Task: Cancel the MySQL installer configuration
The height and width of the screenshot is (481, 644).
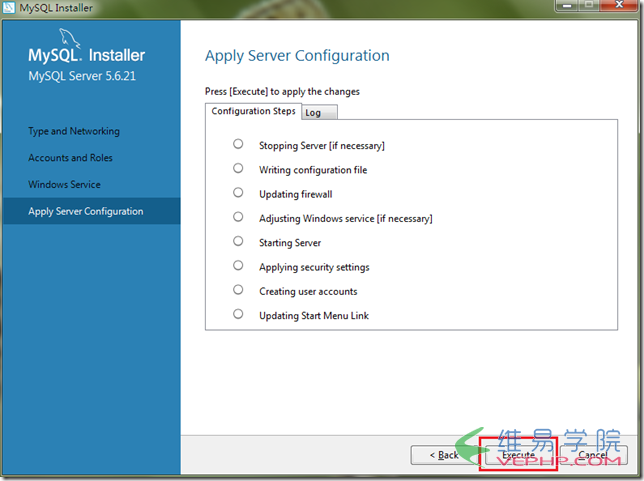Action: [593, 455]
